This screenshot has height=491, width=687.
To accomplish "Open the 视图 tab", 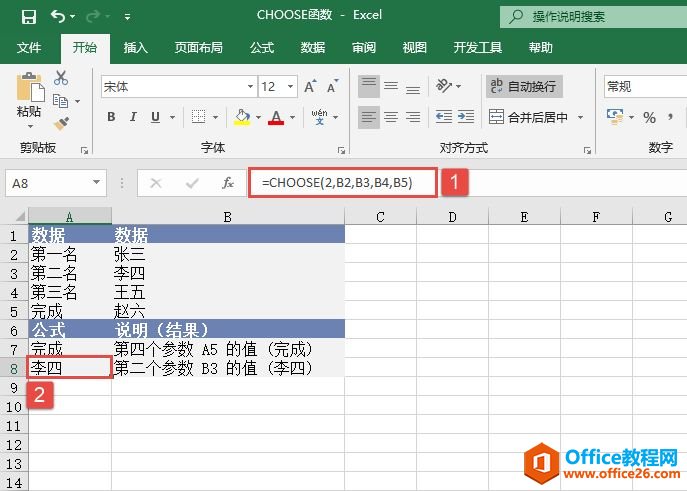I will point(414,47).
